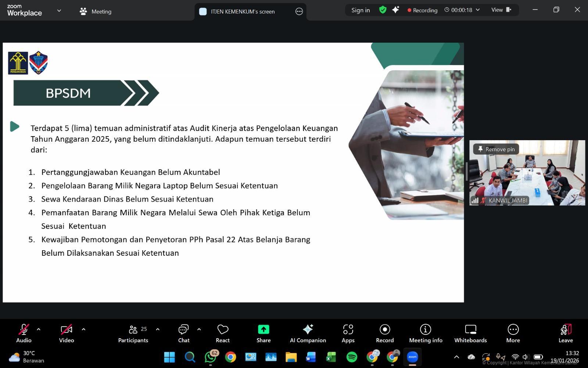Screen dimensions: 588x368
Task: Open the View layout menu
Action: (x=501, y=10)
